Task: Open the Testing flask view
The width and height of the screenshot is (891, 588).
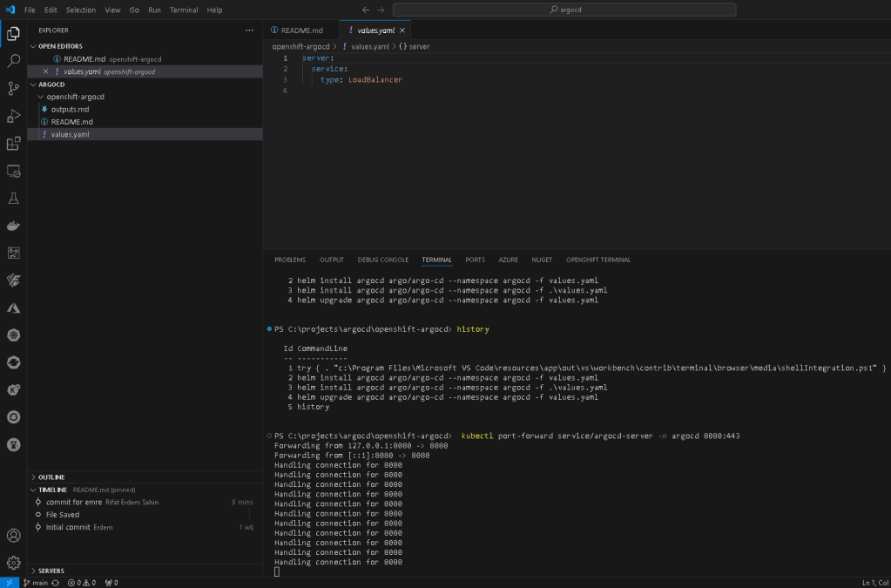Action: [14, 199]
